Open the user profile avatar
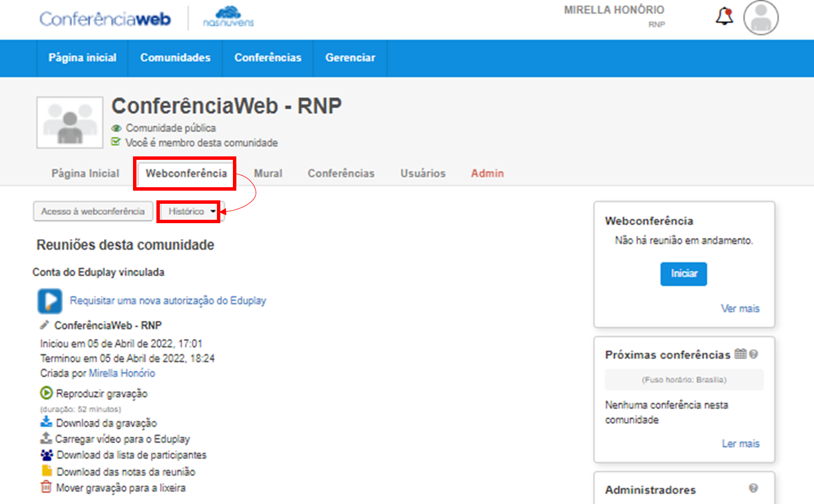This screenshot has height=504, width=814. 761,18
